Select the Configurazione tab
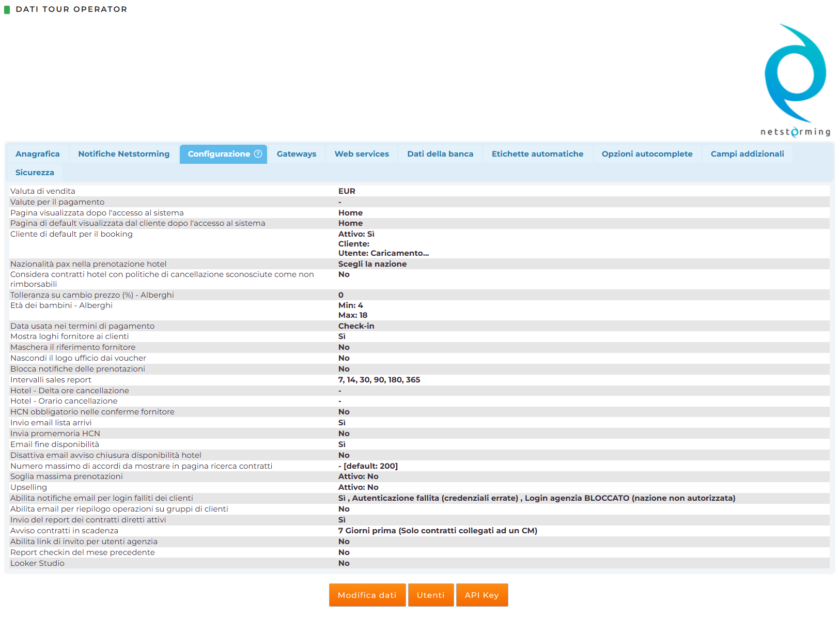The width and height of the screenshot is (840, 617). click(223, 154)
